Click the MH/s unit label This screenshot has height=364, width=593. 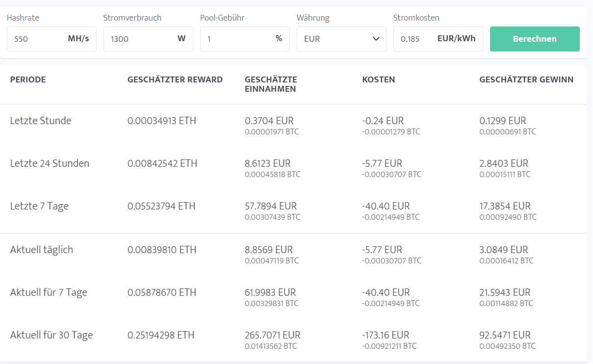(78, 38)
